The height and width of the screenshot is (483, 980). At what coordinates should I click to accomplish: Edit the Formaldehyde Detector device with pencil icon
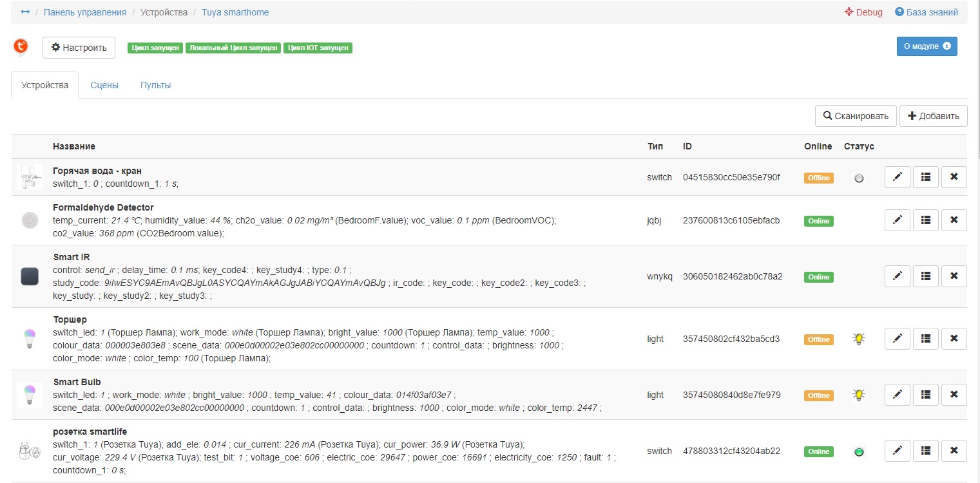click(x=897, y=220)
